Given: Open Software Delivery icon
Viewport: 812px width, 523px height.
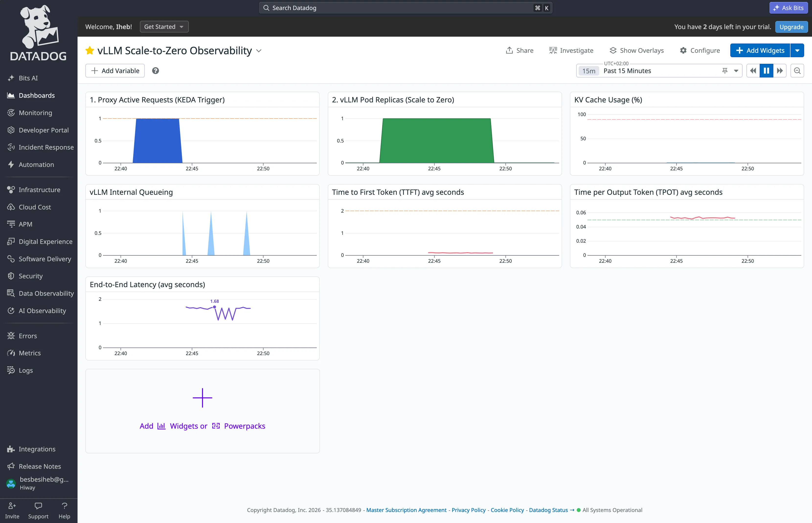Looking at the screenshot, I should pos(11,259).
